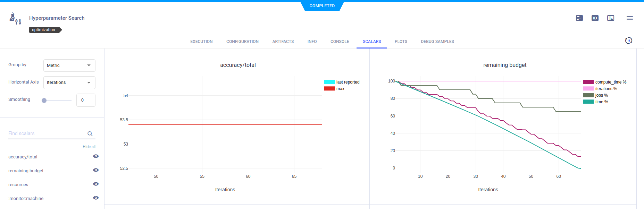
Task: Open the details view icon in header
Action: click(579, 18)
